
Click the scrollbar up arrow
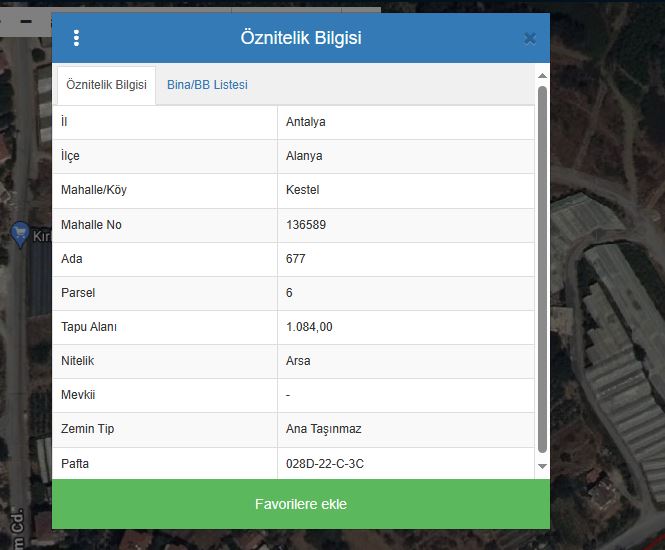click(542, 76)
